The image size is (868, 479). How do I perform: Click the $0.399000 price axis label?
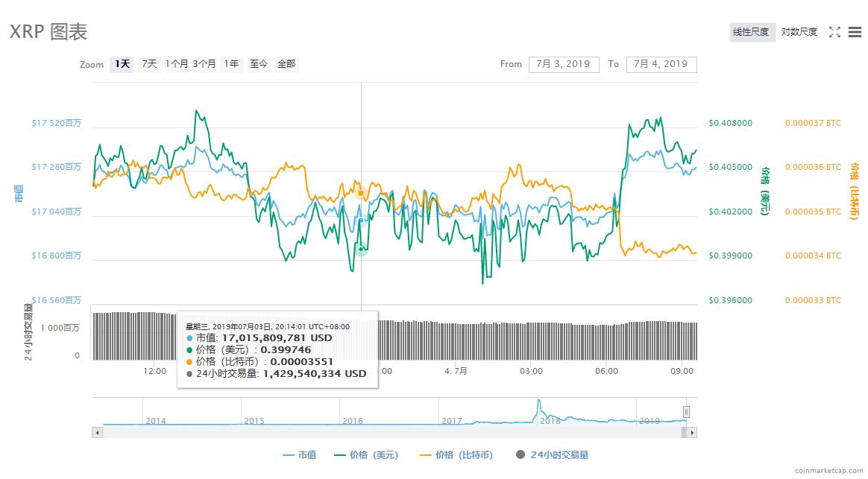tap(730, 256)
